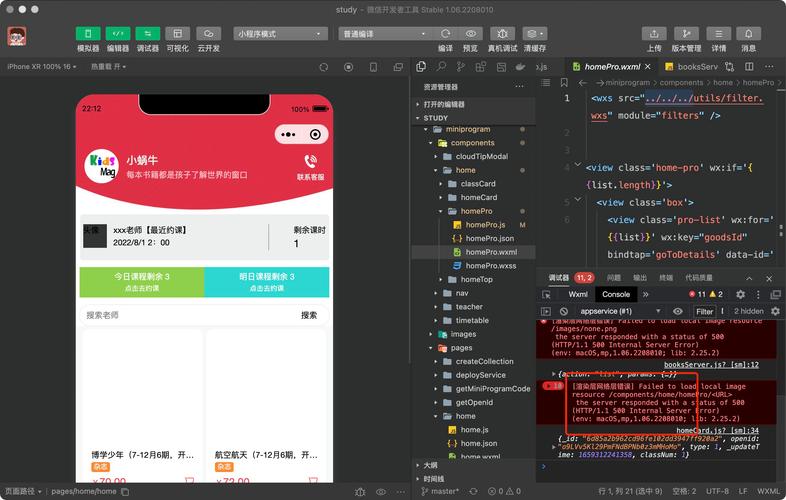Click the 清缓存 clear cache icon
786x500 pixels.
pyautogui.click(x=535, y=34)
